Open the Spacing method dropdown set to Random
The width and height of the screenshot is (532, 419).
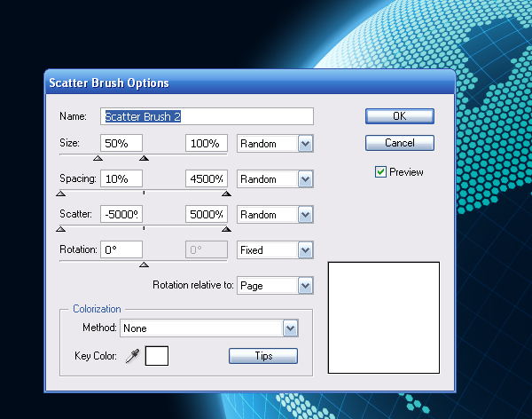pyautogui.click(x=275, y=178)
